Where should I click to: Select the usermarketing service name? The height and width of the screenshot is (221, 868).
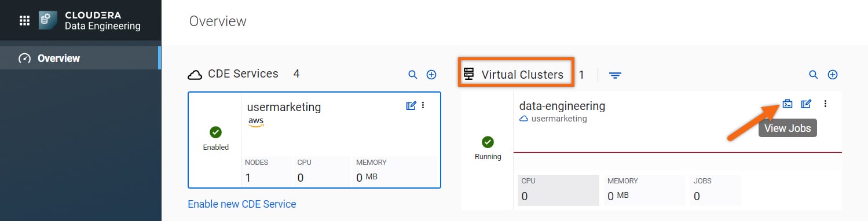pyautogui.click(x=284, y=107)
